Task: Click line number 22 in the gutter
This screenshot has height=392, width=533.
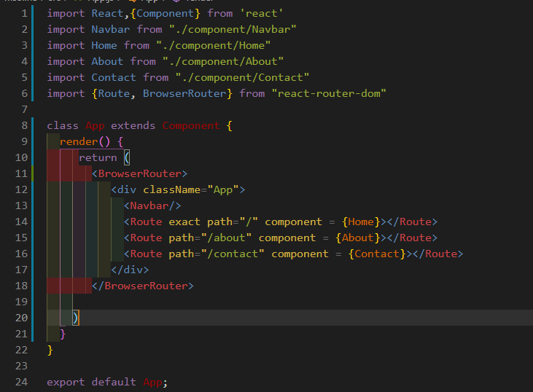Action: click(21, 350)
